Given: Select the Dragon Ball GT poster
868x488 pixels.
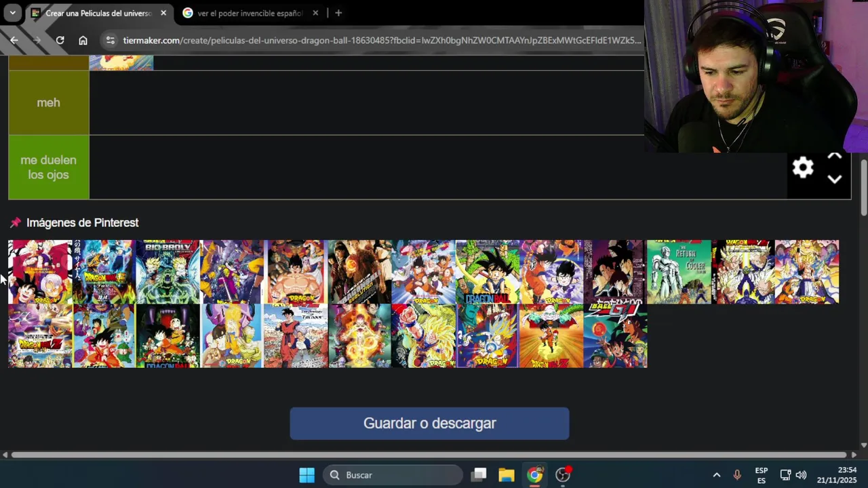Looking at the screenshot, I should pyautogui.click(x=615, y=335).
